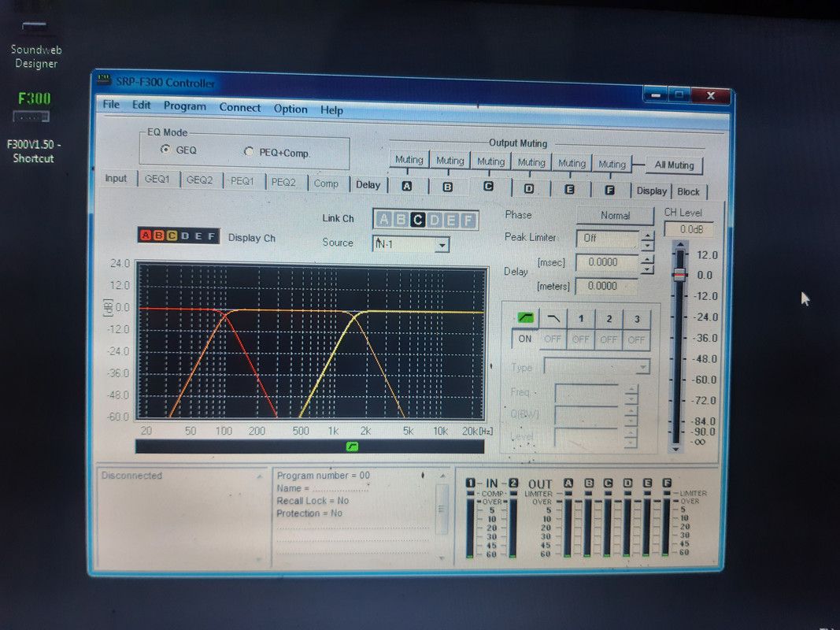The height and width of the screenshot is (630, 840).
Task: Toggle Muting for output C
Action: pos(490,161)
